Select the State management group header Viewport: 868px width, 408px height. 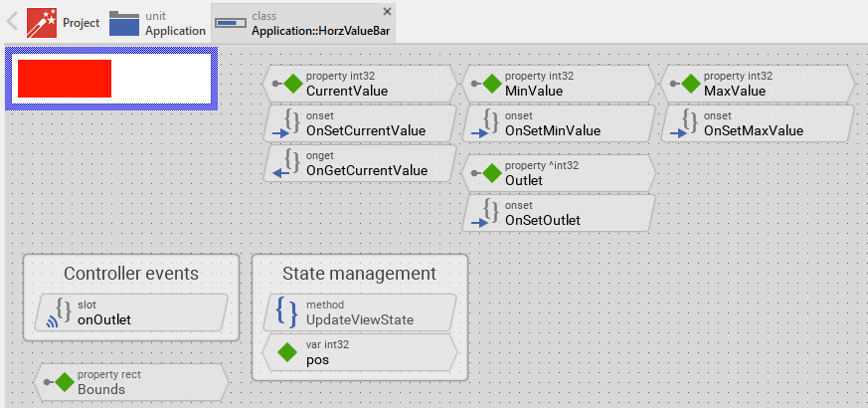(x=359, y=274)
